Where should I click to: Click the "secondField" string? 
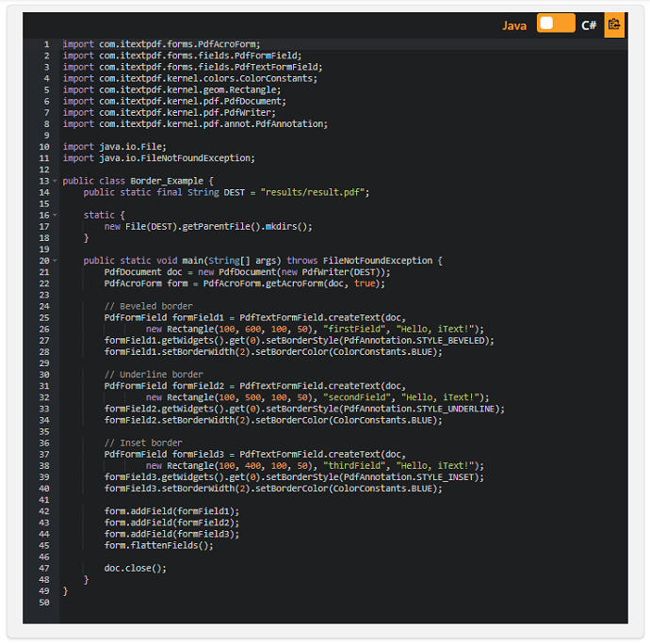tap(356, 397)
